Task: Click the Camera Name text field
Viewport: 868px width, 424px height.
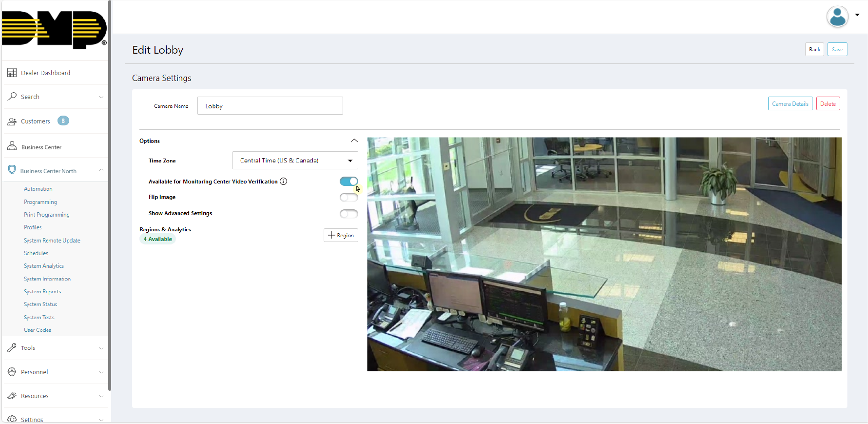Action: (x=270, y=106)
